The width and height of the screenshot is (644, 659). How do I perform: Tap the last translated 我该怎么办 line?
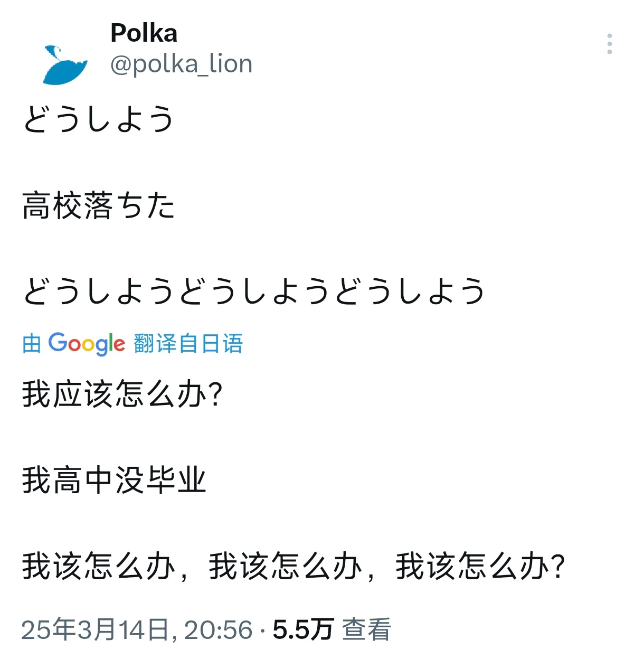294,567
